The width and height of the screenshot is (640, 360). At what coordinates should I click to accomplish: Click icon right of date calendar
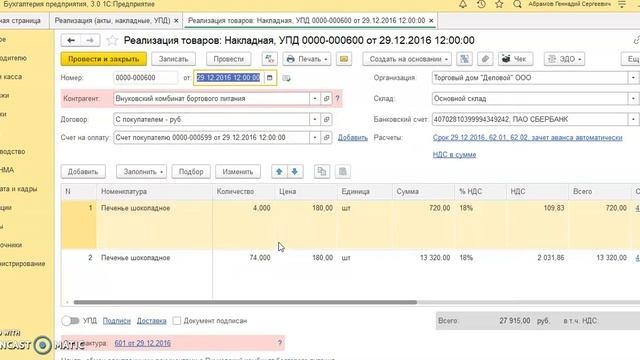(x=287, y=78)
